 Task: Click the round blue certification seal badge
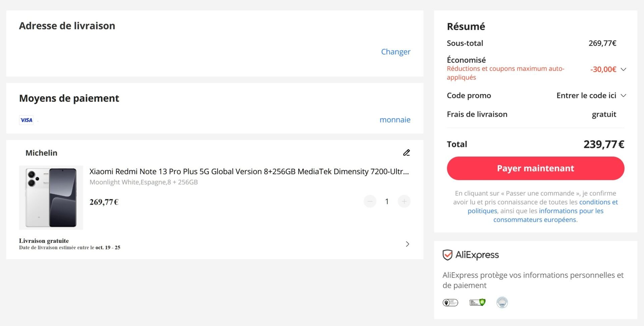(502, 303)
